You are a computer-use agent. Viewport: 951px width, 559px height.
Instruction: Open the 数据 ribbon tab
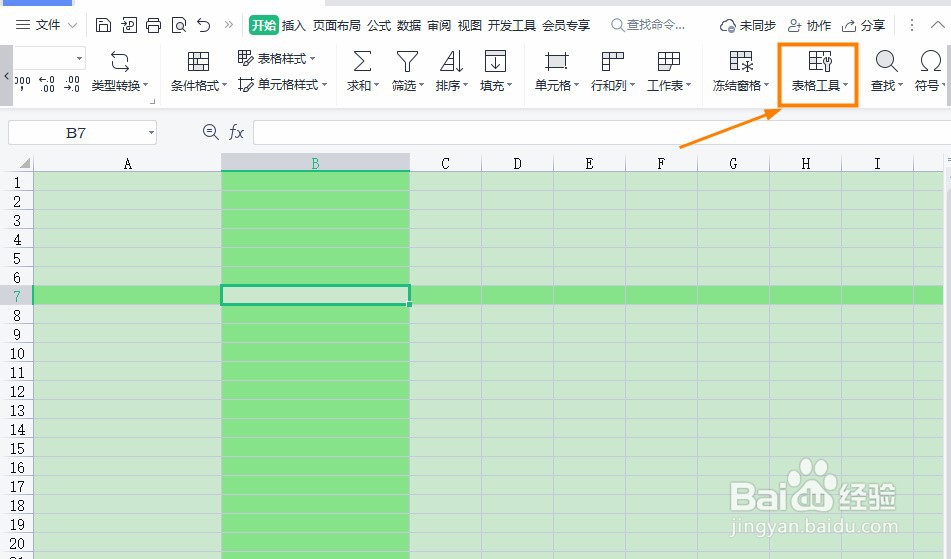pyautogui.click(x=409, y=25)
